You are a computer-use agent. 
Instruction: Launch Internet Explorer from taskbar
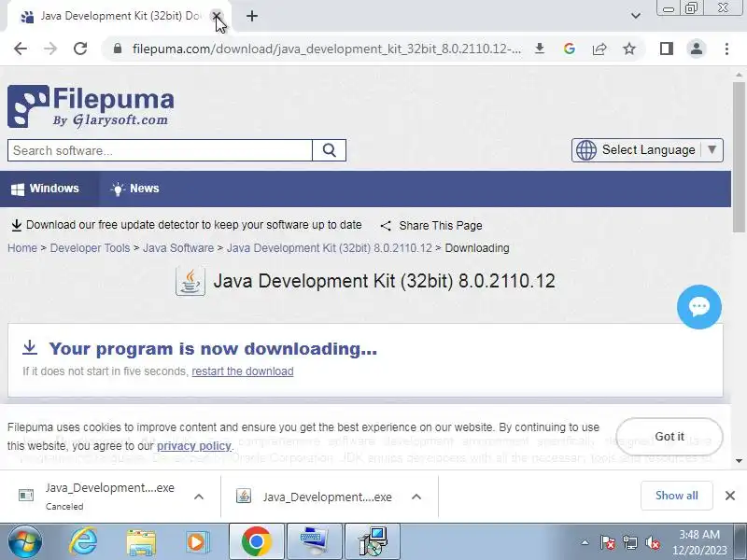click(83, 541)
